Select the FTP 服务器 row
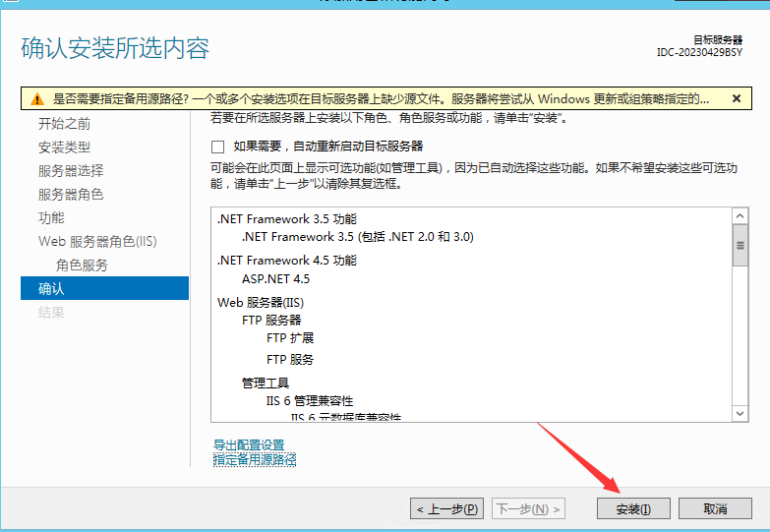Screen dimensions: 770x532 coord(271,321)
